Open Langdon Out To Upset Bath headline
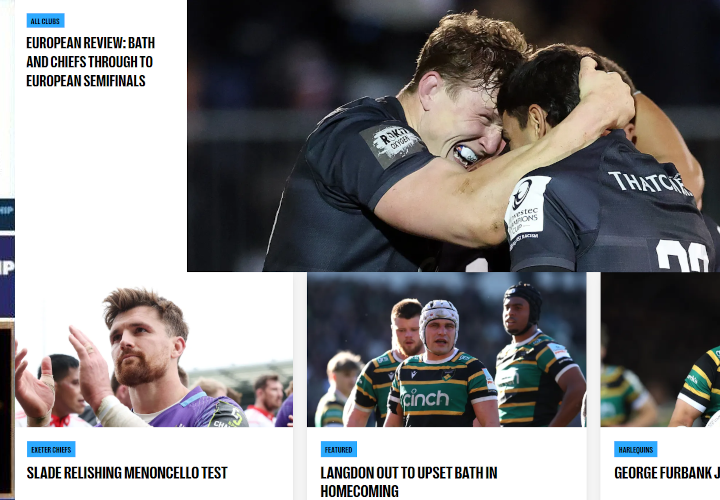This screenshot has height=500, width=720. click(x=409, y=482)
